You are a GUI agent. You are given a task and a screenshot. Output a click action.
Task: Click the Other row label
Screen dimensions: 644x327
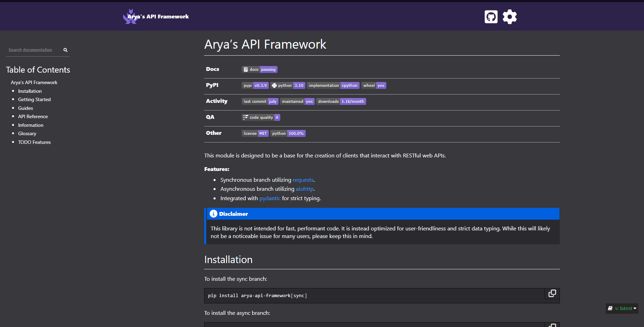click(x=214, y=133)
